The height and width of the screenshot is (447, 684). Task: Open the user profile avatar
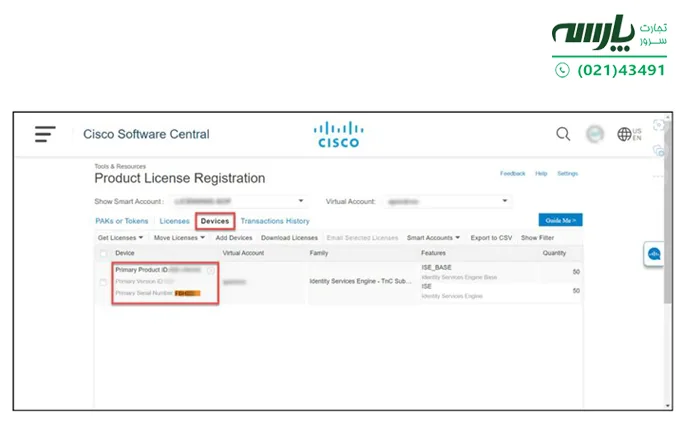[595, 134]
